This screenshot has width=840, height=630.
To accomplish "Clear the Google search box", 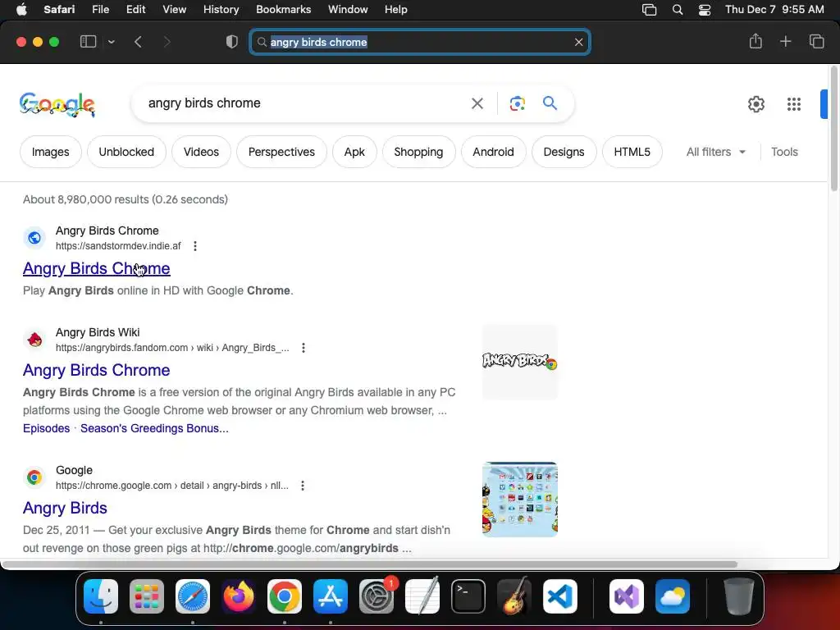I will point(477,103).
